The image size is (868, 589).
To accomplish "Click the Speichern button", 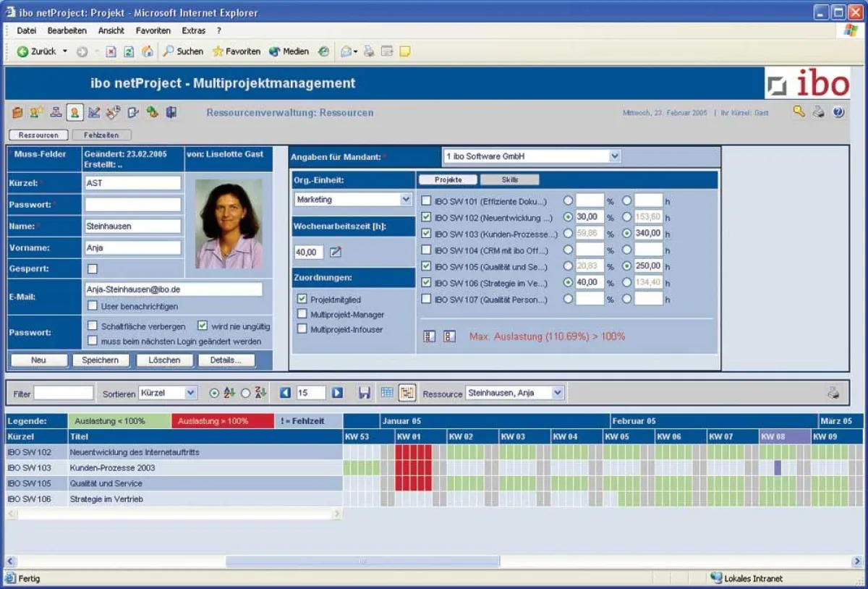I will coord(101,360).
